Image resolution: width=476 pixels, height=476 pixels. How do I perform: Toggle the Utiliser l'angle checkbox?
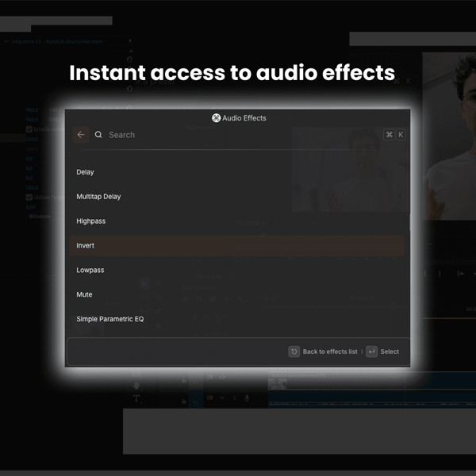coord(29,198)
